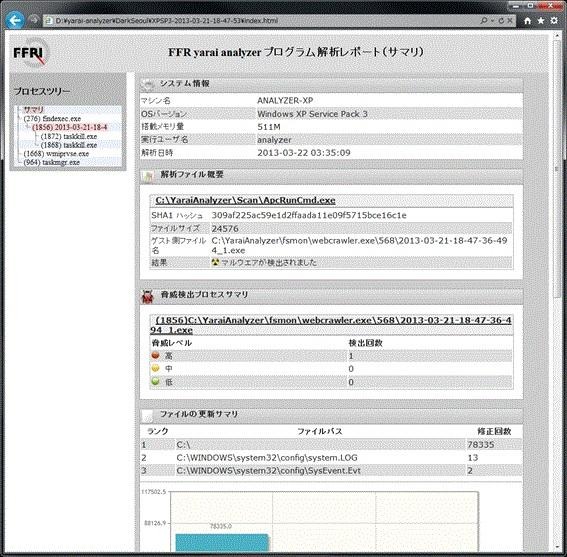Click the address bar file path field

(x=260, y=21)
